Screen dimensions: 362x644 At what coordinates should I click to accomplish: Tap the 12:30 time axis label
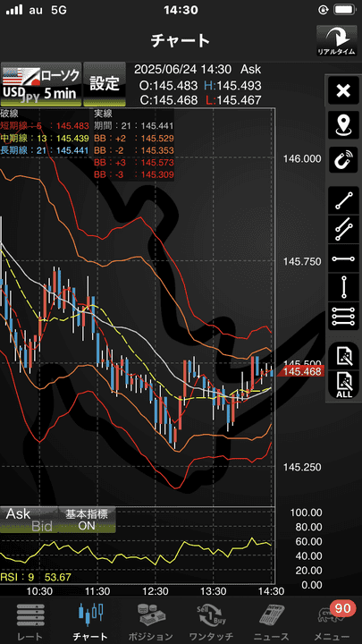pos(156,590)
